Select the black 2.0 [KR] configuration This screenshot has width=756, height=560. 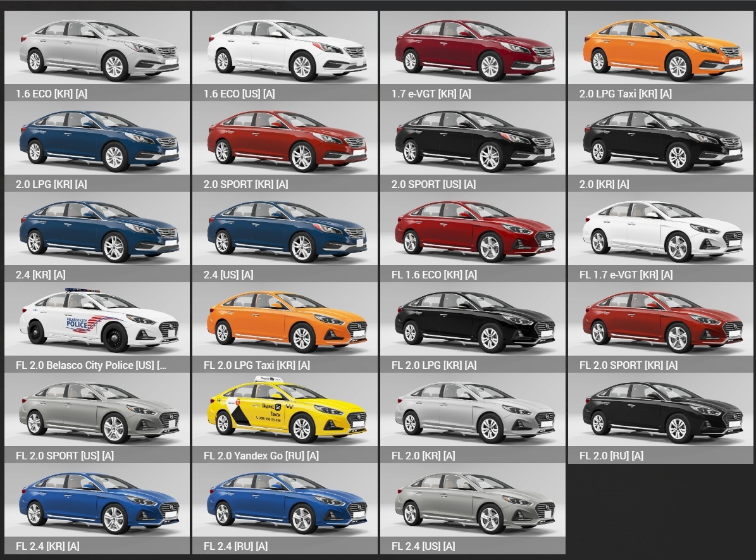[660, 140]
